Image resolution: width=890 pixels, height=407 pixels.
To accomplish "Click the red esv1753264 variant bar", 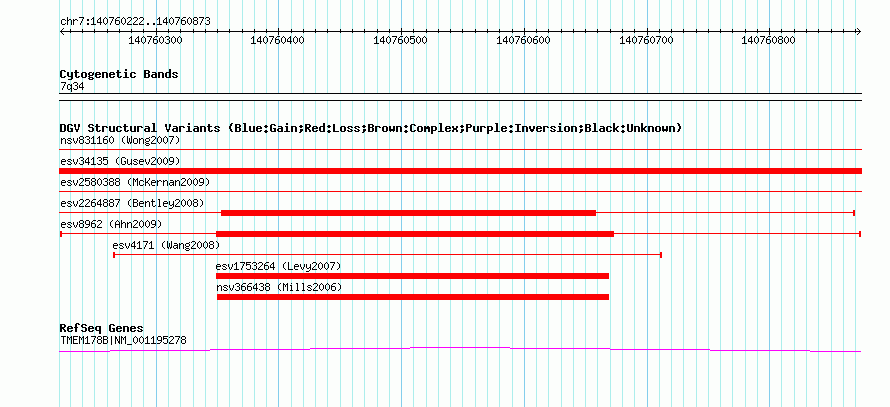I will 412,276.
